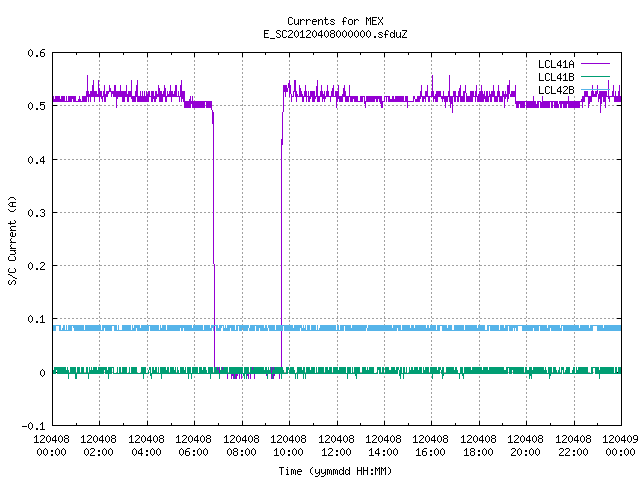
Task: Click the 120408 00:00 start time label
Action: 51,446
